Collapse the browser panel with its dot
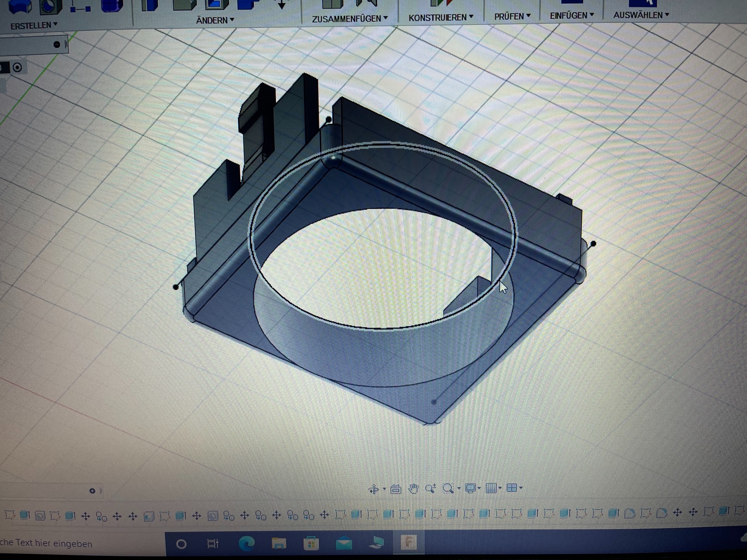This screenshot has width=747, height=560. (x=57, y=45)
